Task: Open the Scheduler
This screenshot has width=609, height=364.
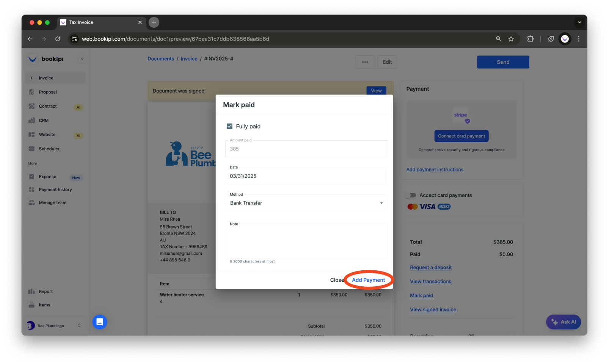Action: pos(49,148)
